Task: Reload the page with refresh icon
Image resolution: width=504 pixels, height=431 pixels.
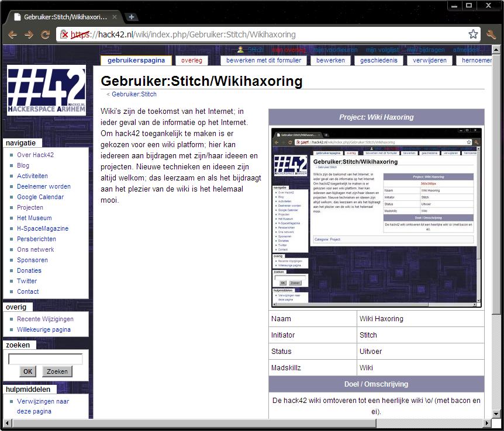Action: pos(45,34)
